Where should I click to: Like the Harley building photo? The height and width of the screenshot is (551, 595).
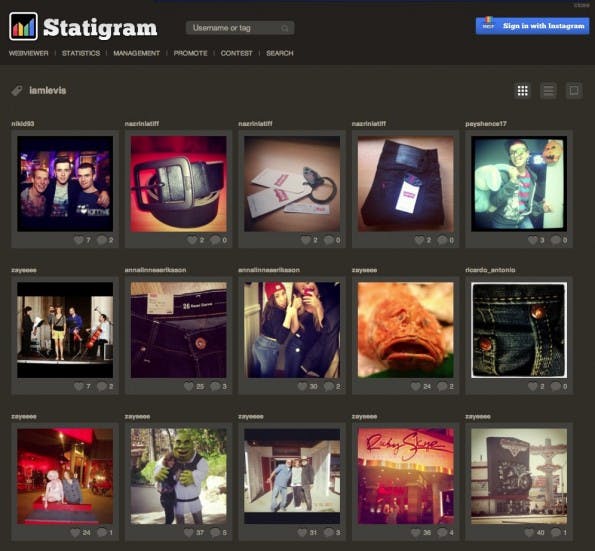529,533
